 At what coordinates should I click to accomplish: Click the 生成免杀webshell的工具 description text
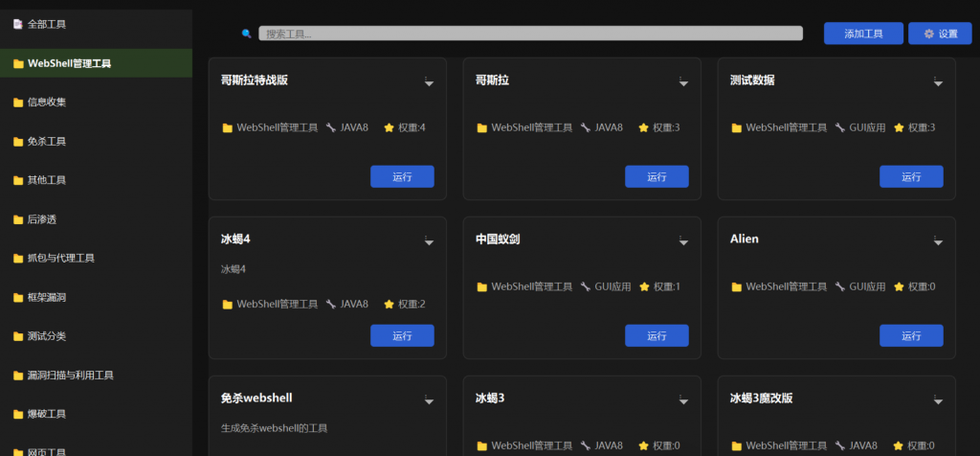(275, 428)
